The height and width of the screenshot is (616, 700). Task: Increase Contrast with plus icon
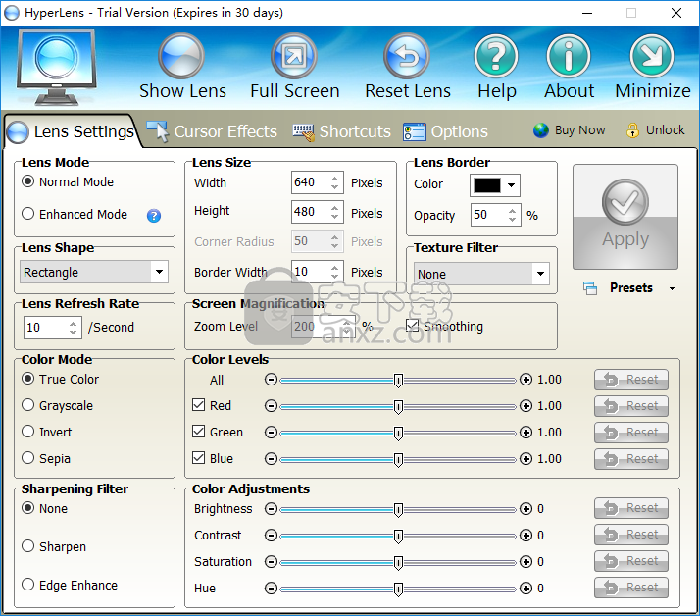point(525,536)
